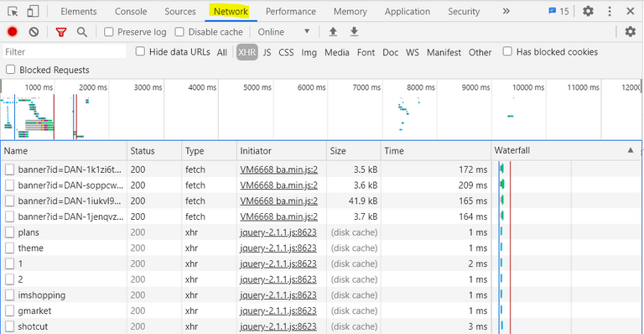
Task: Enable Preserve log checkbox
Action: pos(109,32)
